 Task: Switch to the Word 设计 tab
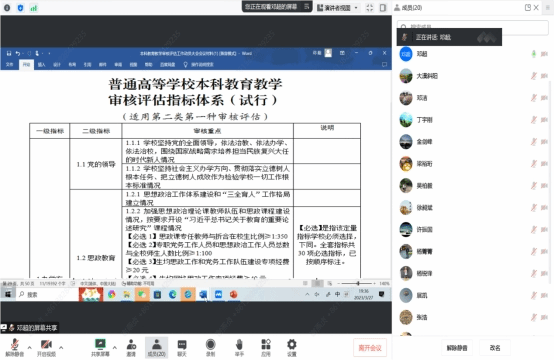tap(57, 65)
